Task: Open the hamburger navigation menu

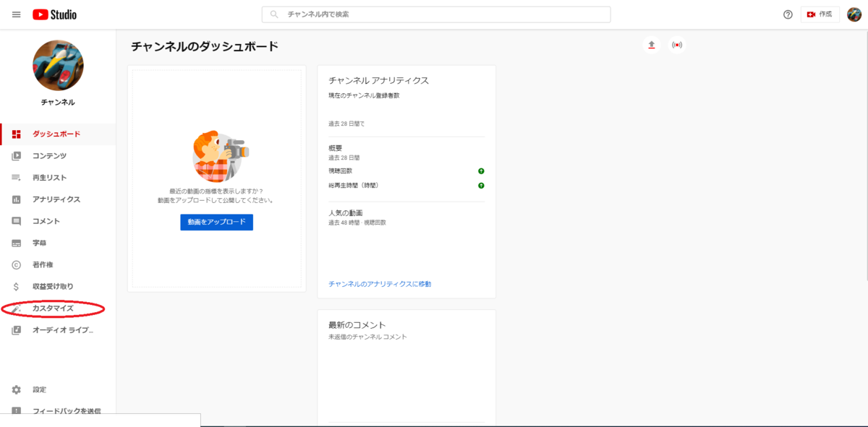Action: (x=16, y=14)
